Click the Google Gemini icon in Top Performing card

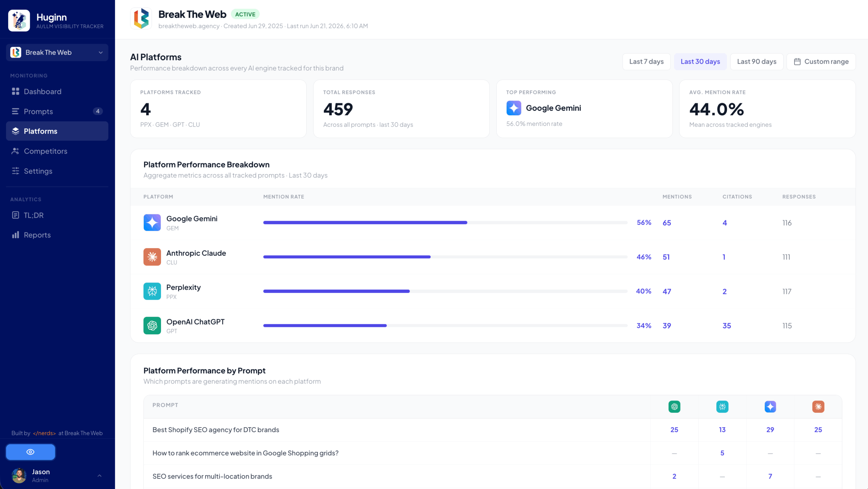pyautogui.click(x=514, y=108)
